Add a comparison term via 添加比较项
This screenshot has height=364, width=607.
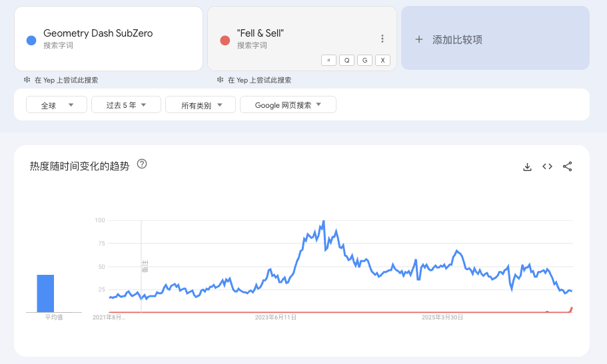point(495,38)
